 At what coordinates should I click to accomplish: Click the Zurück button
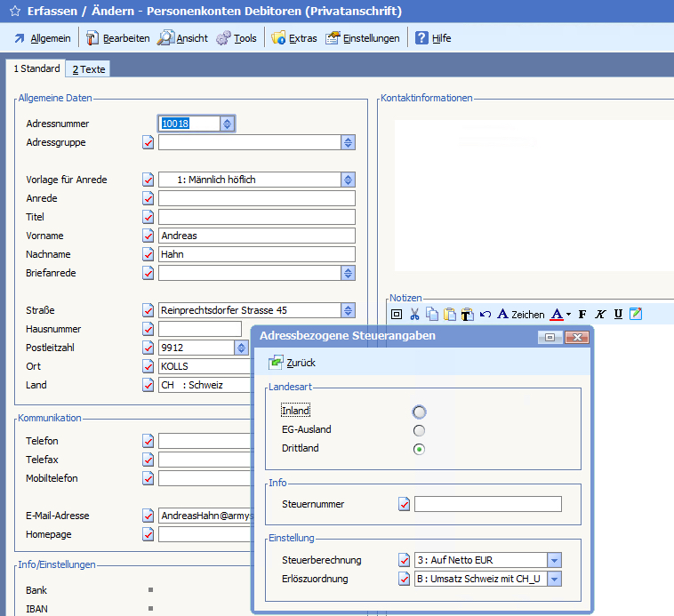click(293, 363)
